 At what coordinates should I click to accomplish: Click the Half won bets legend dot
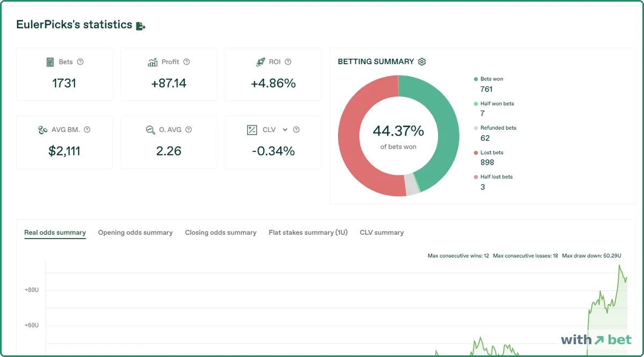click(475, 103)
